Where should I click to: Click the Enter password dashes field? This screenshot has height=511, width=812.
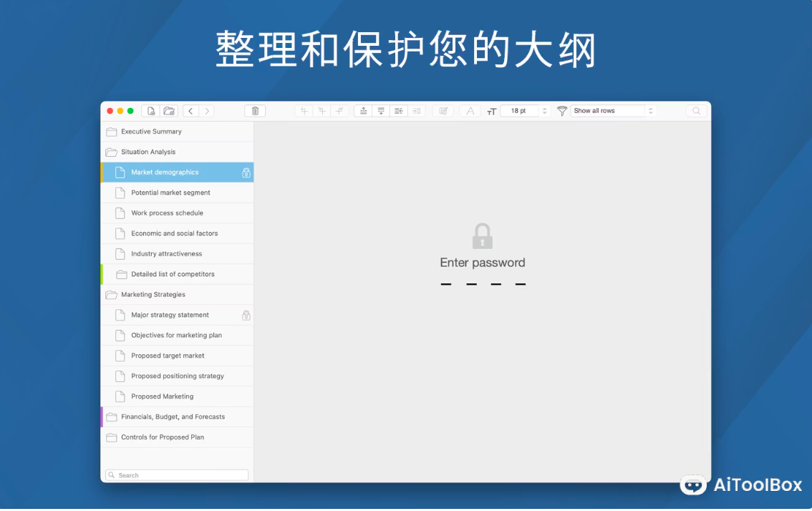(483, 284)
